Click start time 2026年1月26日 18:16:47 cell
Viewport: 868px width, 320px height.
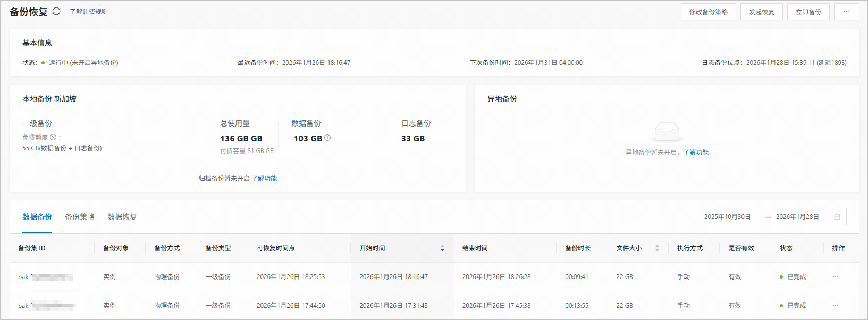pyautogui.click(x=393, y=277)
